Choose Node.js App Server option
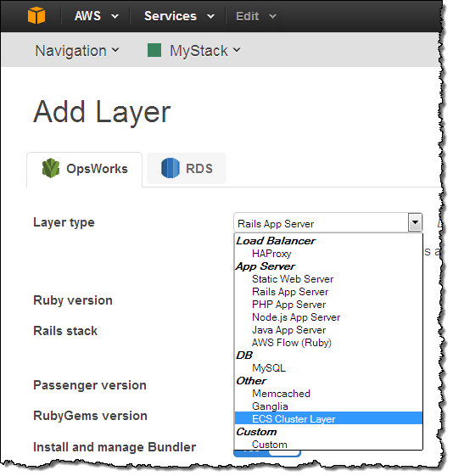This screenshot has height=476, width=453. (x=296, y=317)
